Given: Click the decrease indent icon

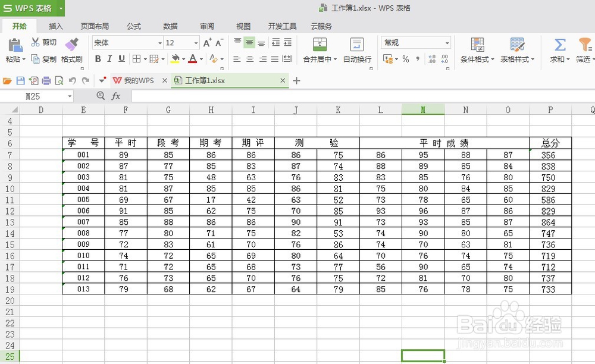Looking at the screenshot, I should pyautogui.click(x=276, y=42).
